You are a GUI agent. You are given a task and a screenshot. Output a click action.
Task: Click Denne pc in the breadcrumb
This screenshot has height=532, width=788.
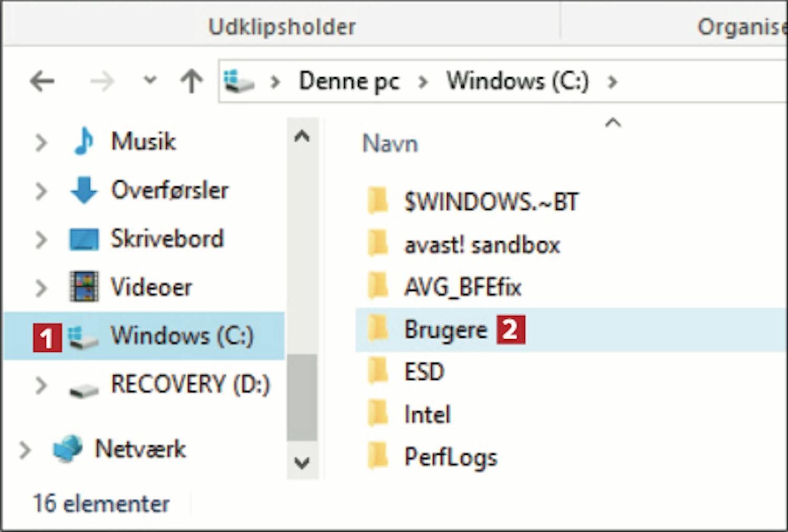point(349,81)
